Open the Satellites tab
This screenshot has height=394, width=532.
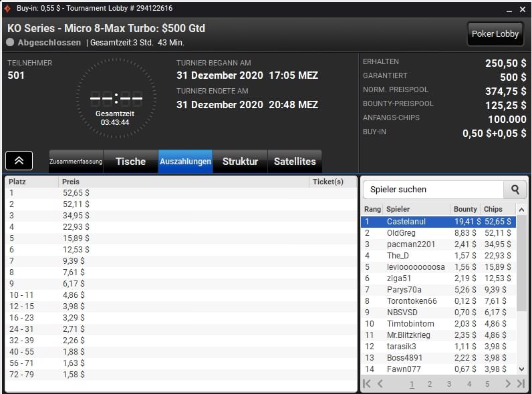(295, 162)
